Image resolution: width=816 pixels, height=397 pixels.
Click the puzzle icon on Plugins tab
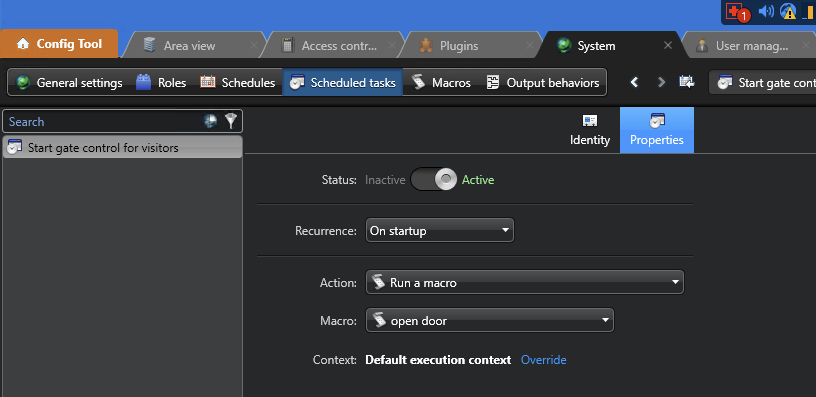pyautogui.click(x=426, y=46)
